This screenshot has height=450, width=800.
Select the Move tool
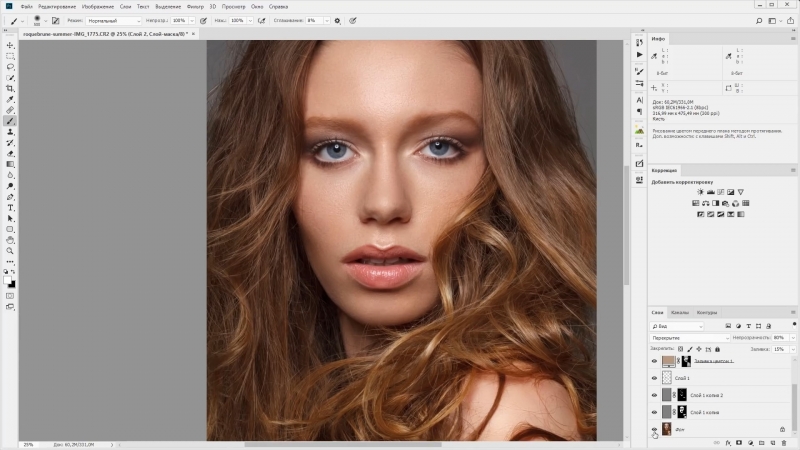[x=10, y=45]
